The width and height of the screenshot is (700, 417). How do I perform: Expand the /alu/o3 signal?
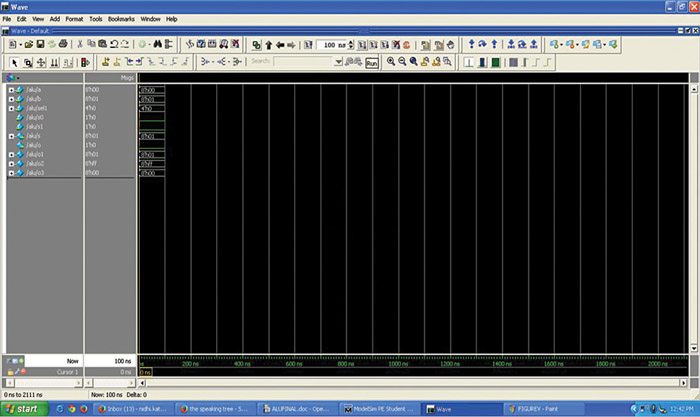[10, 173]
